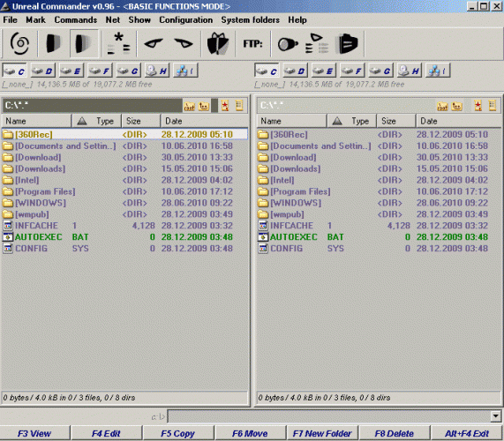Select drive C in right panel
This screenshot has width=504, height=441.
(267, 71)
